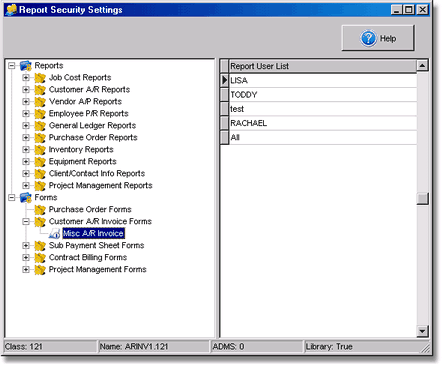The height and width of the screenshot is (366, 443).
Task: Expand the Job Cost Reports folder
Action: (26, 78)
